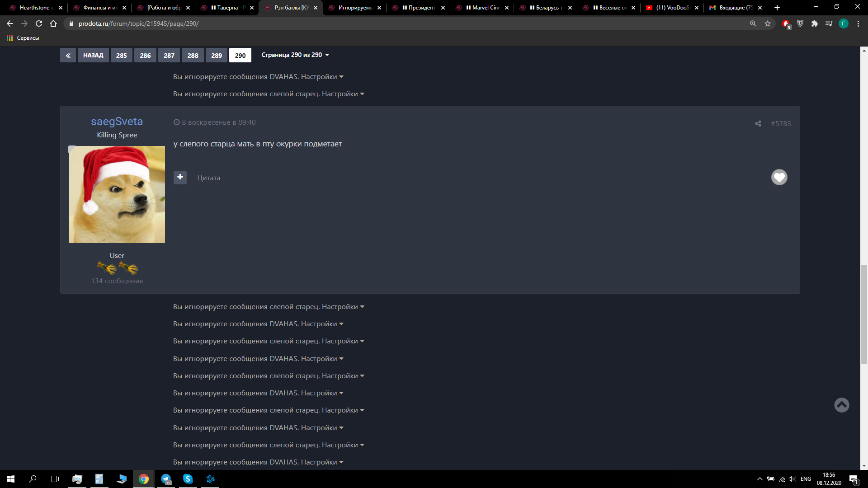
Task: Click saegSveta's doge avatar image
Action: tap(117, 194)
